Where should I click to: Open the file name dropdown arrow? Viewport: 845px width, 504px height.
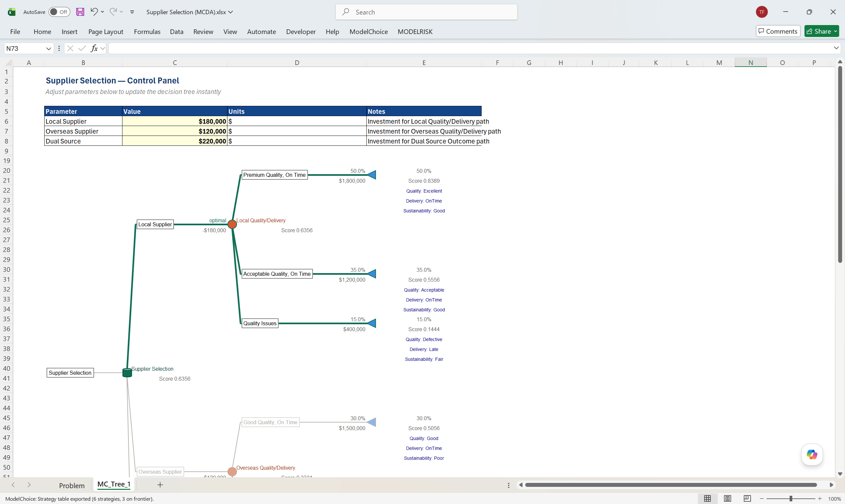[x=231, y=12]
